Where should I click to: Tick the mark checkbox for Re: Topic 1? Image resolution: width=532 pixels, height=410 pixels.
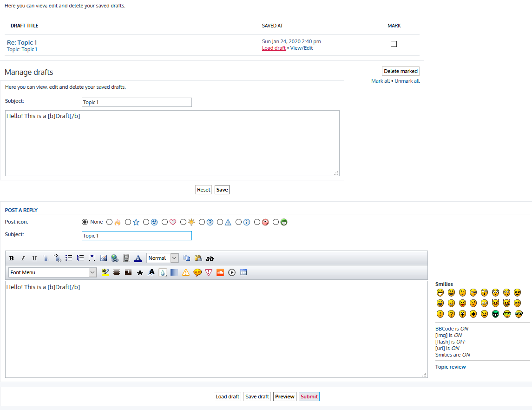pos(394,44)
